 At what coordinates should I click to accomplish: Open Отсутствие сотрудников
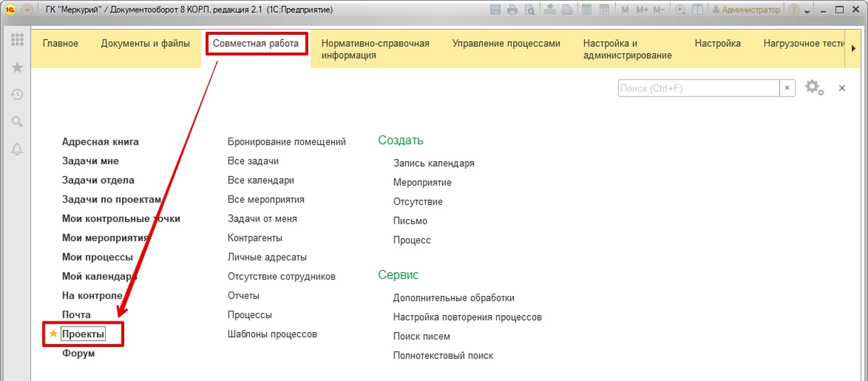point(282,276)
